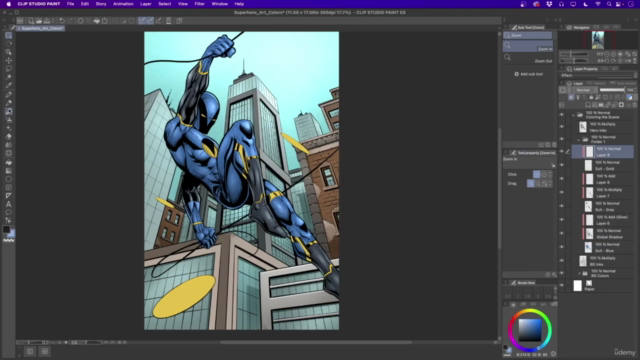Select the Text tool
Viewport: 640px width, 360px height.
coord(9,204)
